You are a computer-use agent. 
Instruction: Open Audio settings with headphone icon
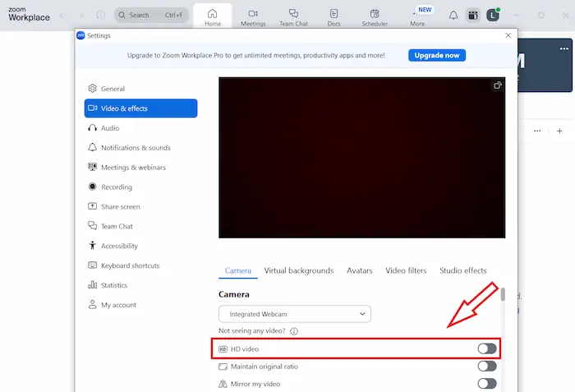109,128
